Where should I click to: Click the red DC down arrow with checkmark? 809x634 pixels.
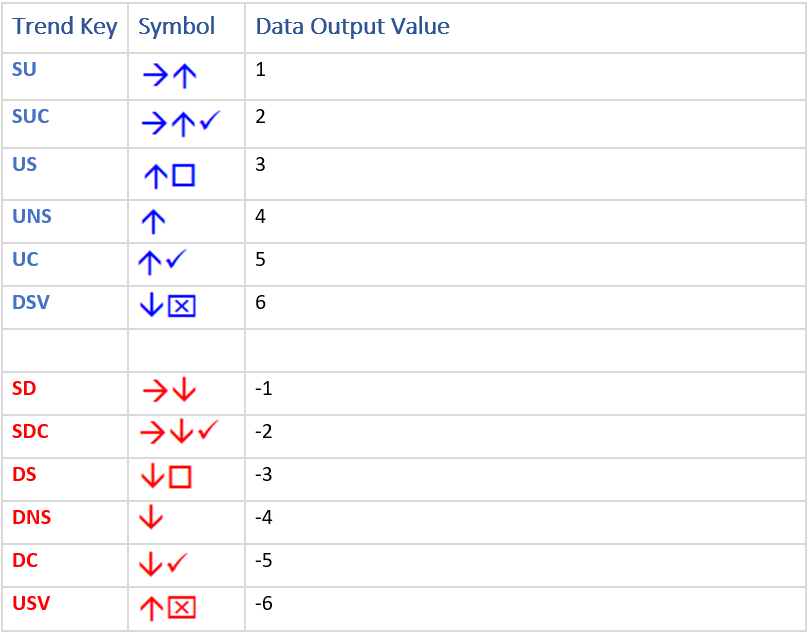tap(164, 563)
